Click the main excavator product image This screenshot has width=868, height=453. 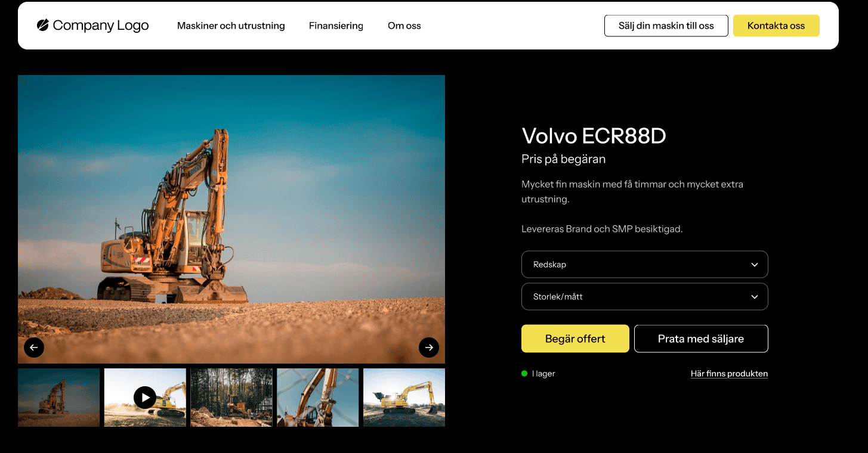click(x=231, y=219)
